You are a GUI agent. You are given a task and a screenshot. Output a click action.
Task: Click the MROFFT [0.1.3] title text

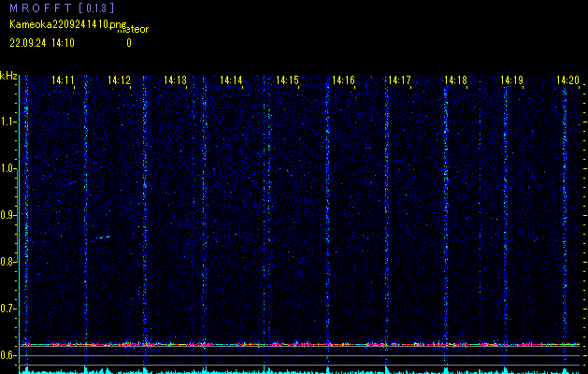[62, 7]
